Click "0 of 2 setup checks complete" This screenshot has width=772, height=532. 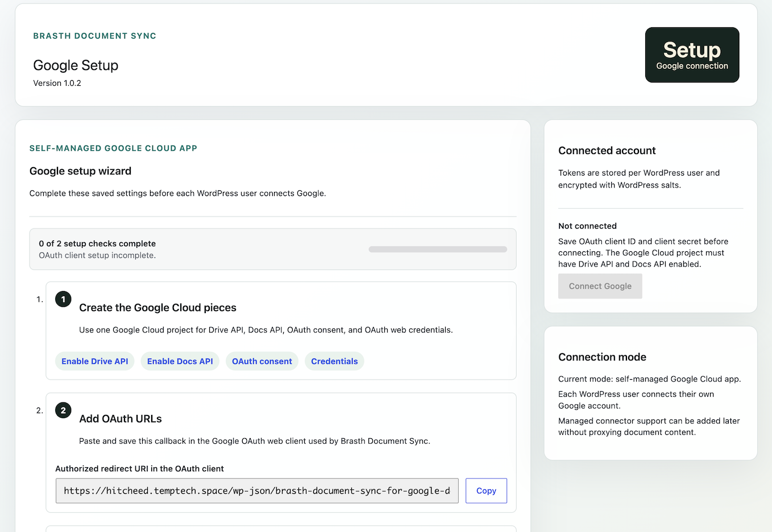click(x=97, y=243)
